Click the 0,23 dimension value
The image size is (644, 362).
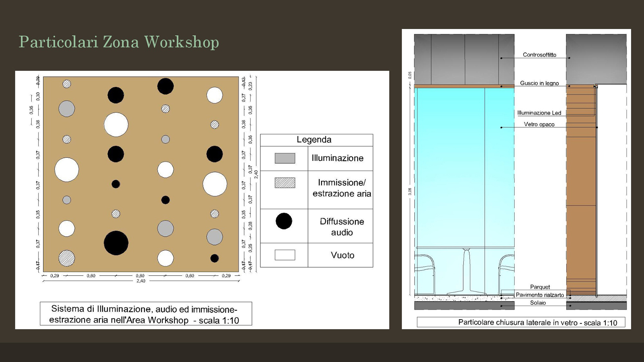coord(250,86)
